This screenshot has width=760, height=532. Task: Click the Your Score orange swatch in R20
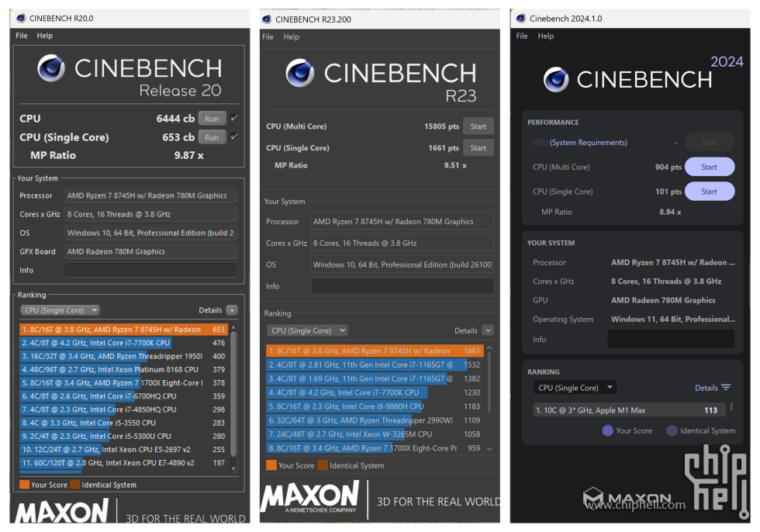pos(24,485)
